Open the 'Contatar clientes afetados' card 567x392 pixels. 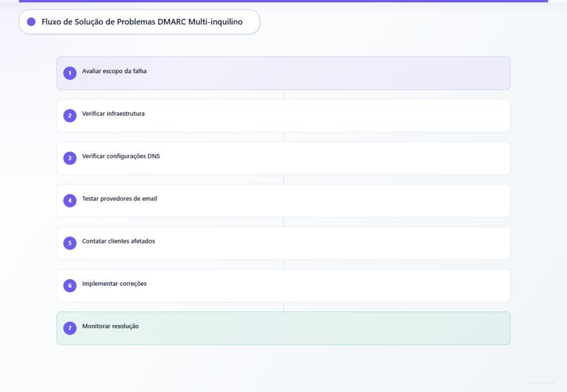pos(283,243)
